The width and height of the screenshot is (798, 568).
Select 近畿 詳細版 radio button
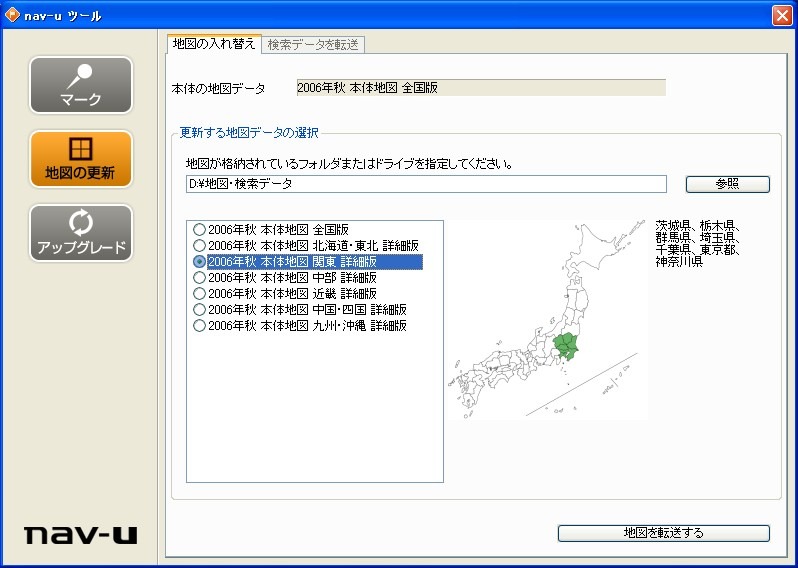200,294
